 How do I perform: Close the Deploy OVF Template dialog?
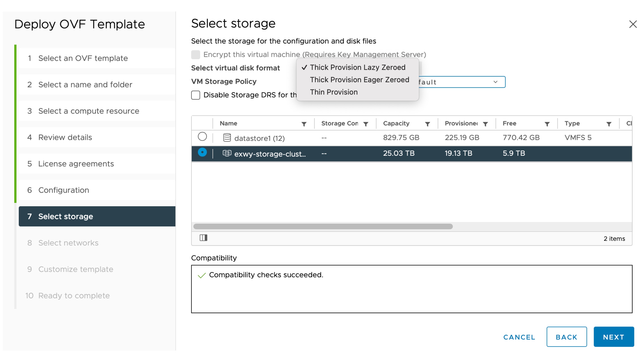pos(633,24)
